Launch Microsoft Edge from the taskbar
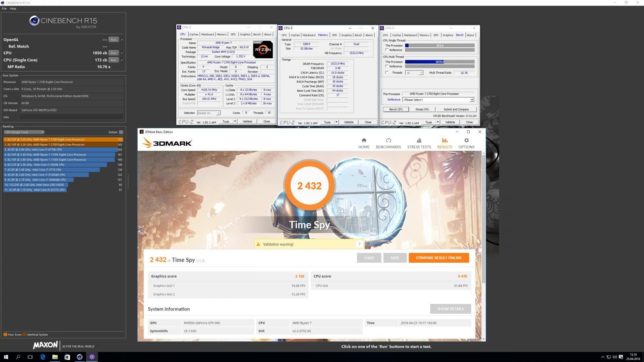This screenshot has height=362, width=644. point(43,357)
